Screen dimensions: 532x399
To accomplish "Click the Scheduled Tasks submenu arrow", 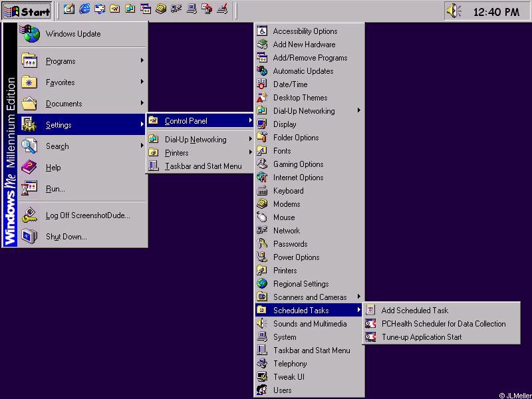I will coord(359,310).
